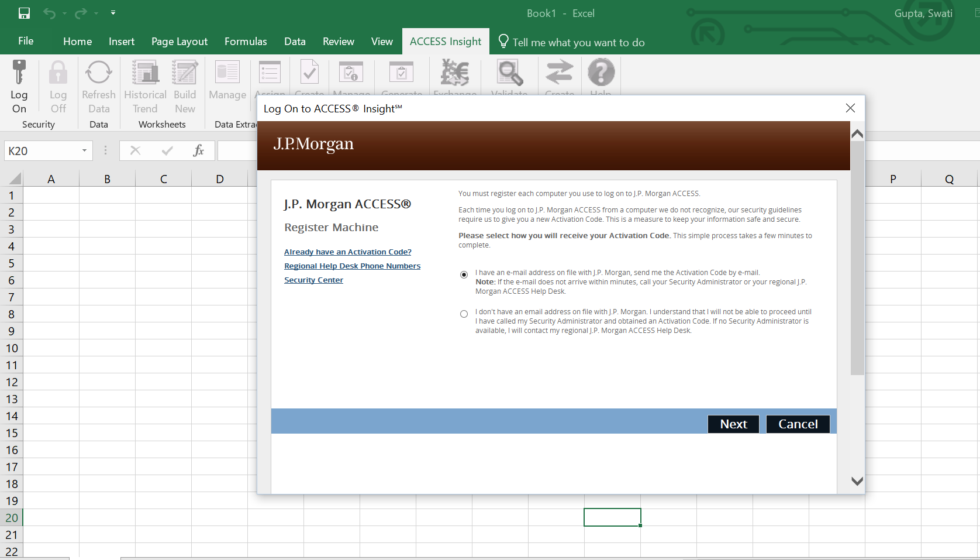The image size is (980, 560).
Task: Click the Select All corner triangle
Action: (x=15, y=178)
